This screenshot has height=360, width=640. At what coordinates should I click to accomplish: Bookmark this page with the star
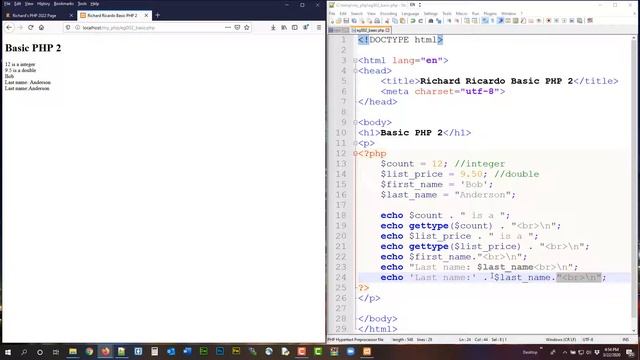[247, 27]
